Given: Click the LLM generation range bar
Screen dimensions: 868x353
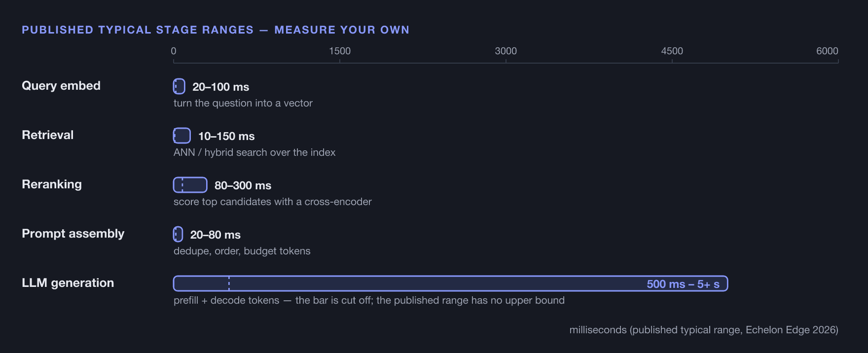Looking at the screenshot, I should pos(450,284).
